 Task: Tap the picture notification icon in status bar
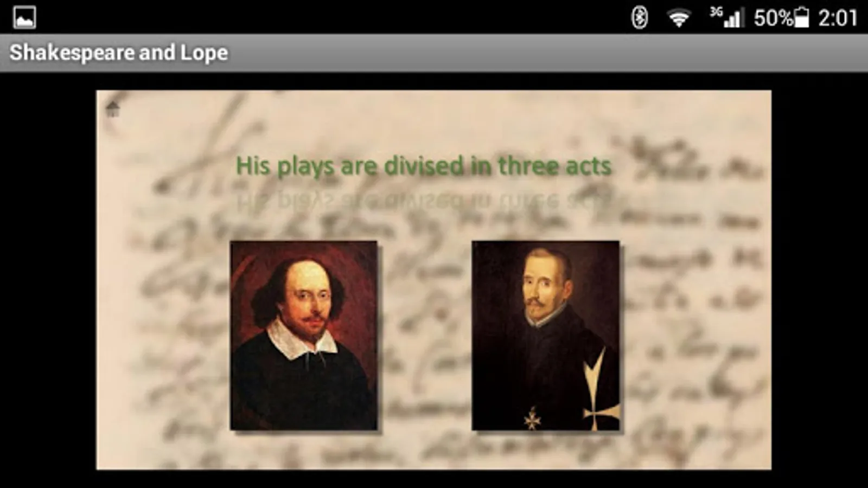[24, 17]
